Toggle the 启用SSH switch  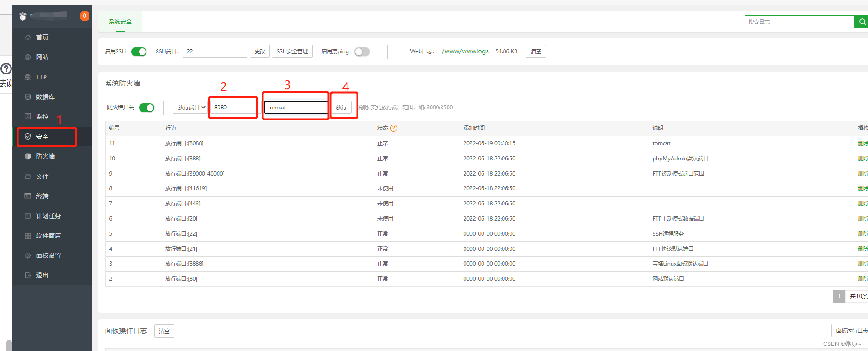[x=139, y=51]
